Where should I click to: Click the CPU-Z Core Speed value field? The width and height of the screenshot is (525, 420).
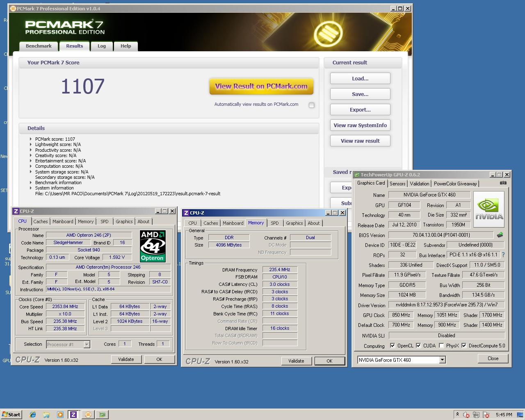click(x=65, y=307)
